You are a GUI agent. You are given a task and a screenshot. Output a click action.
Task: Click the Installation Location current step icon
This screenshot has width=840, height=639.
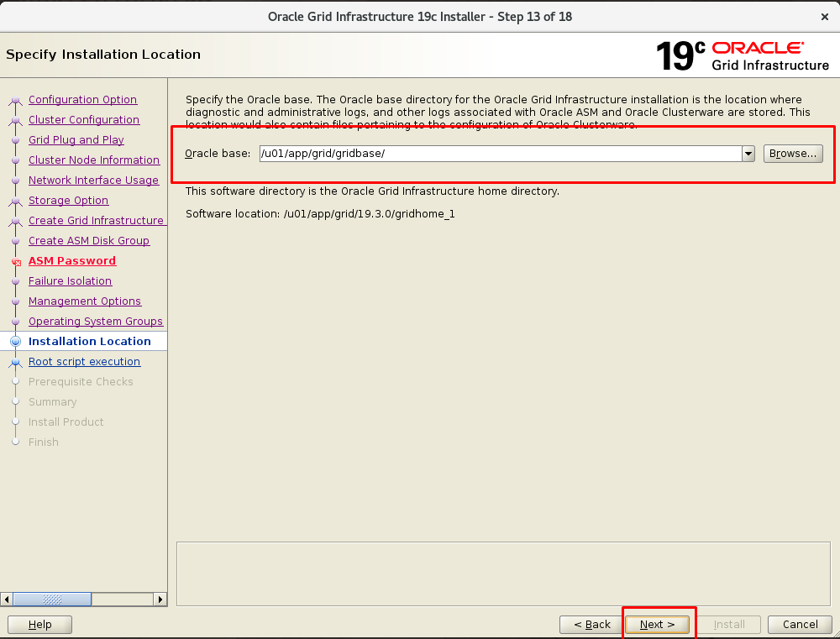15,342
